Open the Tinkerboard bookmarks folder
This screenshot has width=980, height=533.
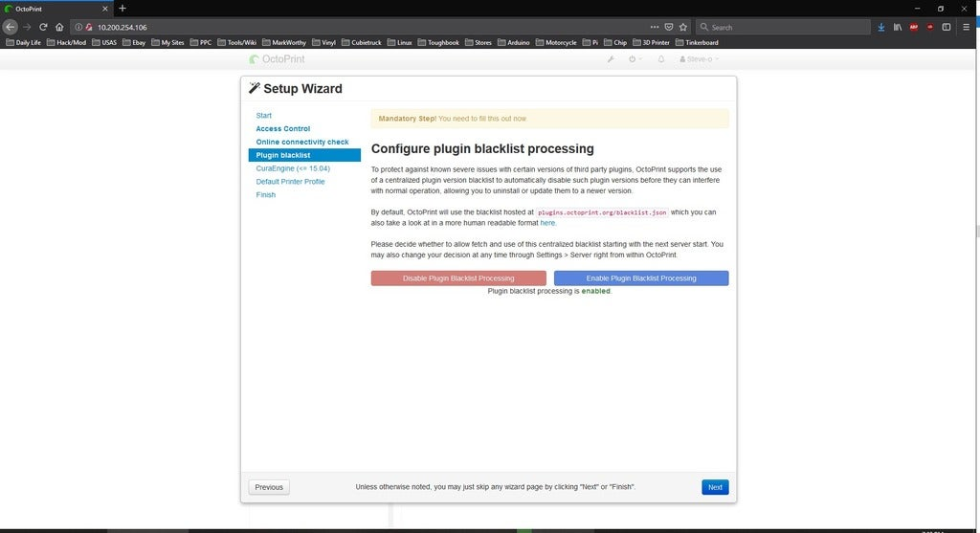tap(697, 42)
